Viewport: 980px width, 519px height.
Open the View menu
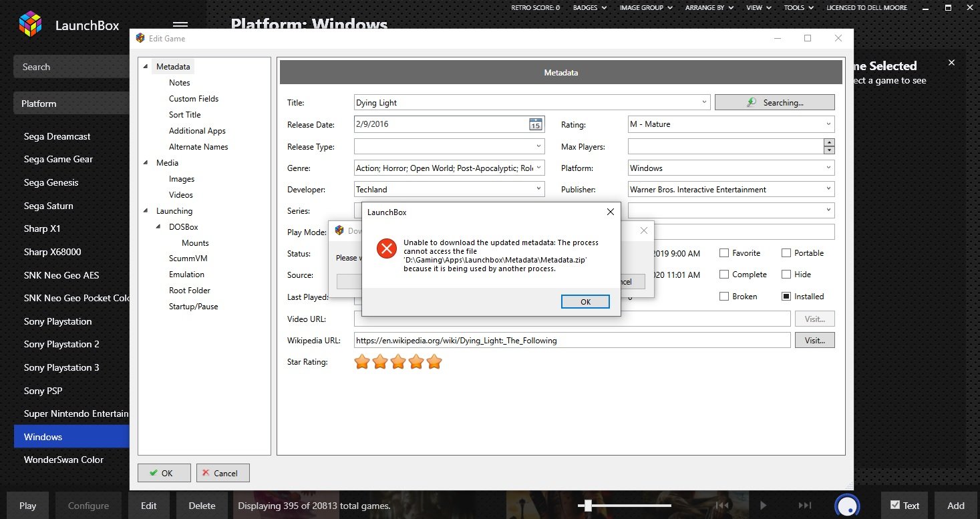pos(758,7)
